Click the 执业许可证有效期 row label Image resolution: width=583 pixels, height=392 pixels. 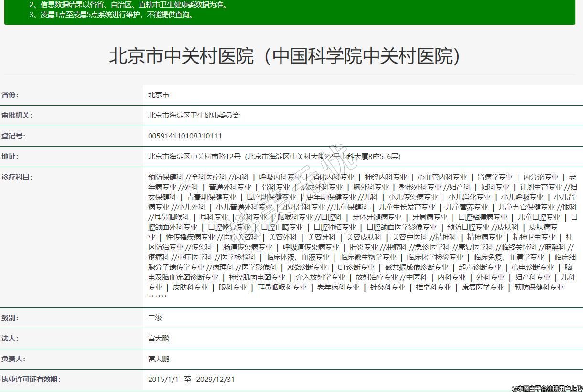tap(31, 380)
